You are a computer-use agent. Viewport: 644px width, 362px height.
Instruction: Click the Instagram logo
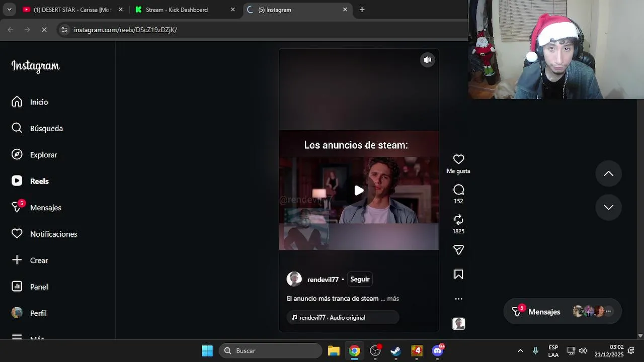35,66
